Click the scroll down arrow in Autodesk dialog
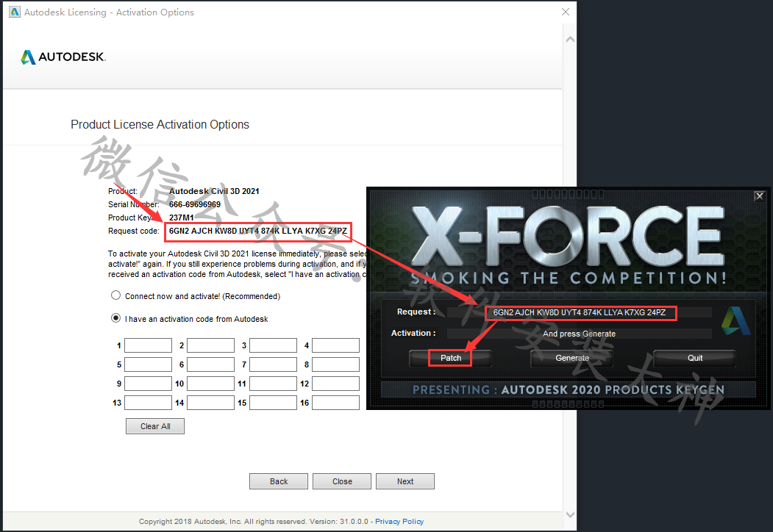773x532 pixels. (x=570, y=515)
